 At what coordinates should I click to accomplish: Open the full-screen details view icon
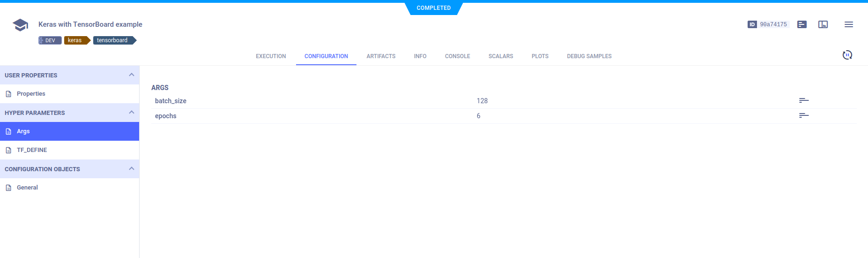[823, 24]
